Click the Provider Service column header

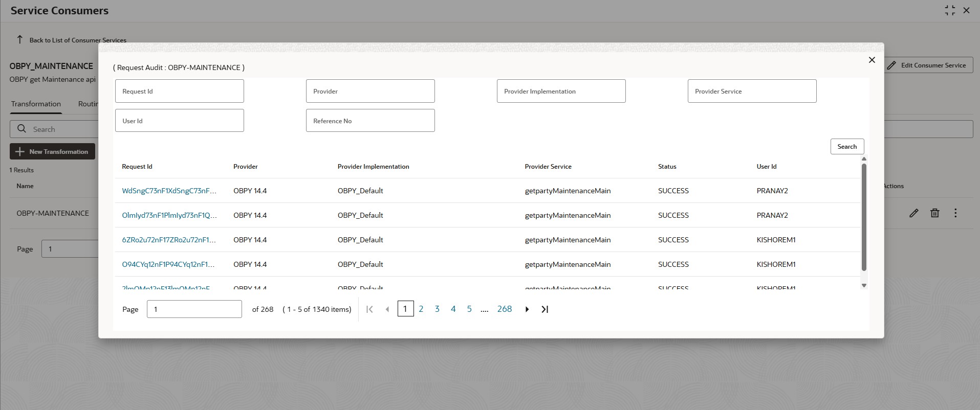[548, 167]
